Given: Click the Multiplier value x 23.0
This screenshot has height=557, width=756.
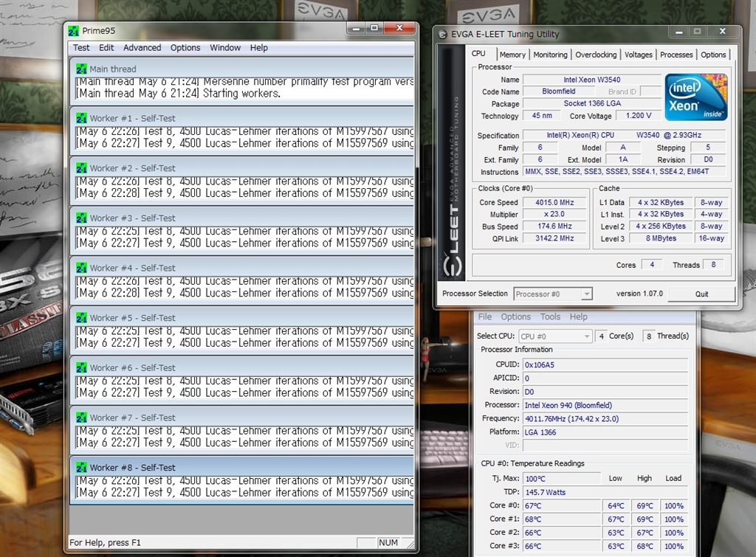Looking at the screenshot, I should pyautogui.click(x=554, y=215).
